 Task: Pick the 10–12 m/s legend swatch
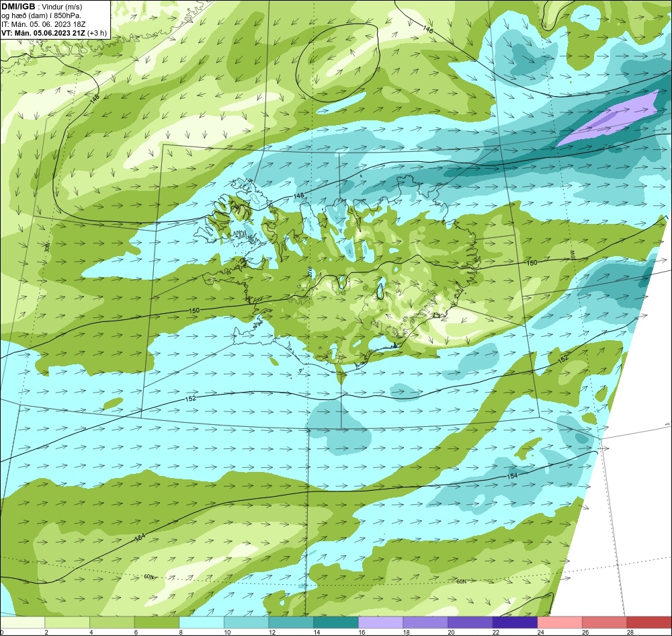[x=247, y=623]
